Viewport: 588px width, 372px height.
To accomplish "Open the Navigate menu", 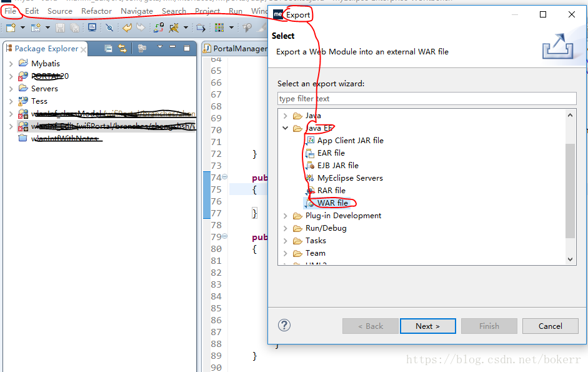I will [136, 11].
